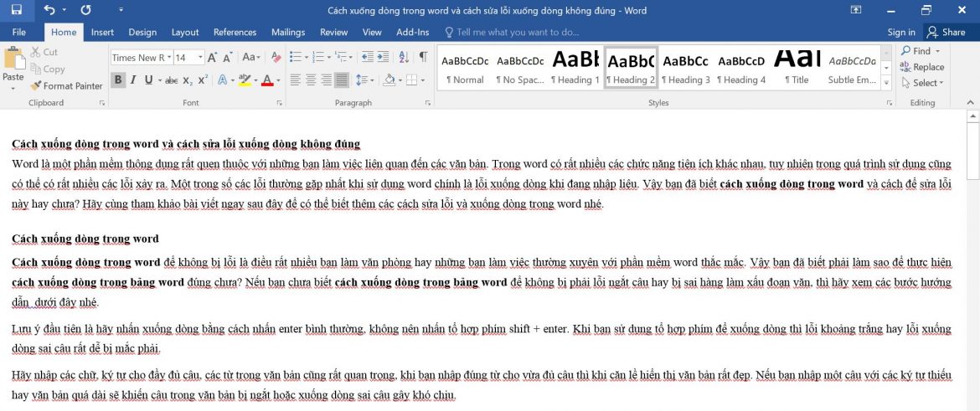Click the Cut scissors button
Image resolution: width=980 pixels, height=411 pixels.
[x=44, y=53]
